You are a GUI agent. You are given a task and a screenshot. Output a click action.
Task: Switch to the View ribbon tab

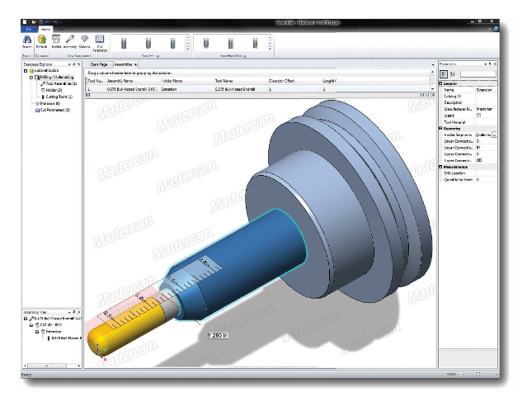coord(61,29)
